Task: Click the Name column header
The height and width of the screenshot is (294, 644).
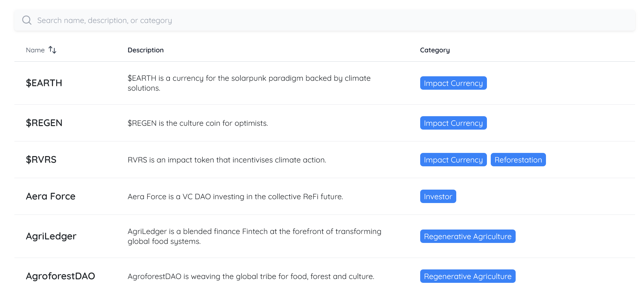Action: (x=35, y=50)
